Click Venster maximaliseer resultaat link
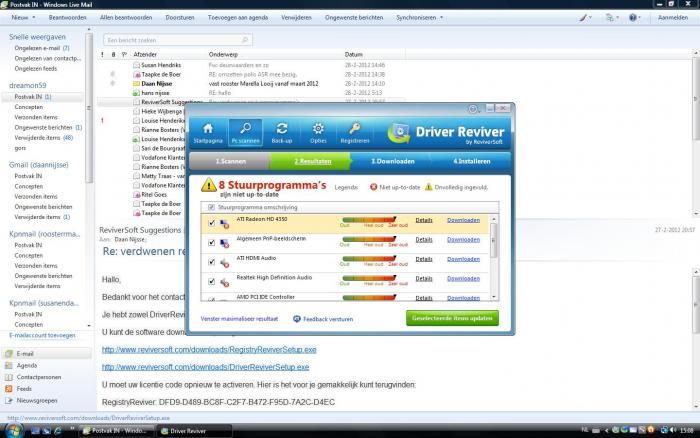This screenshot has width=700, height=438. 239,319
